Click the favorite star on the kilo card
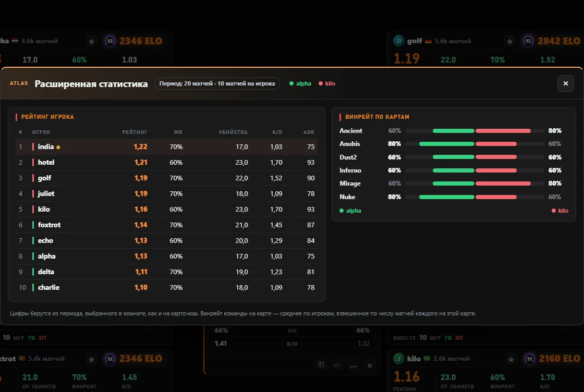584x392 pixels. 511,359
